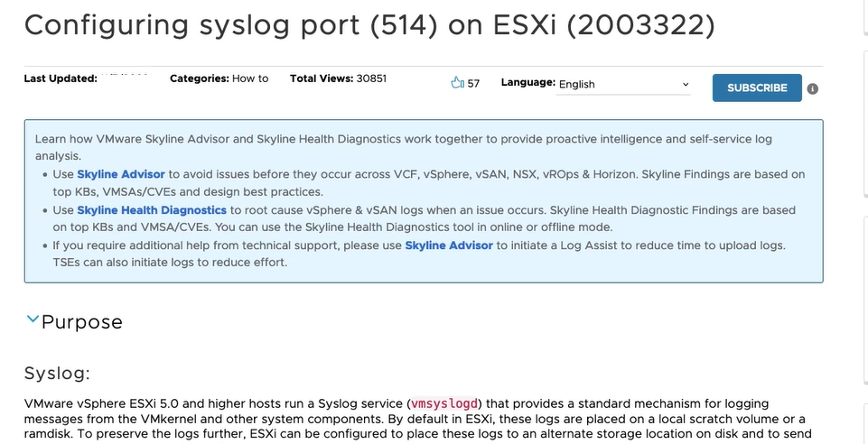This screenshot has width=868, height=444.
Task: Click the SUBSCRIBE button
Action: point(757,88)
